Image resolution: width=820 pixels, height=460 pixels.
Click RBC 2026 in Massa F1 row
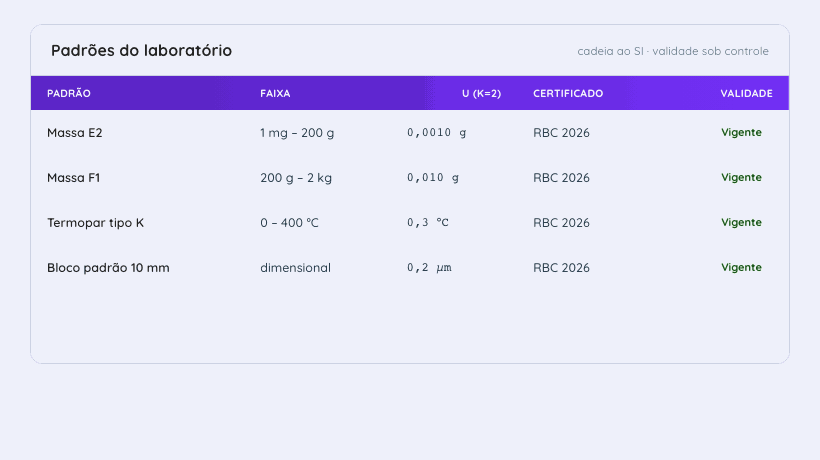[x=561, y=178]
